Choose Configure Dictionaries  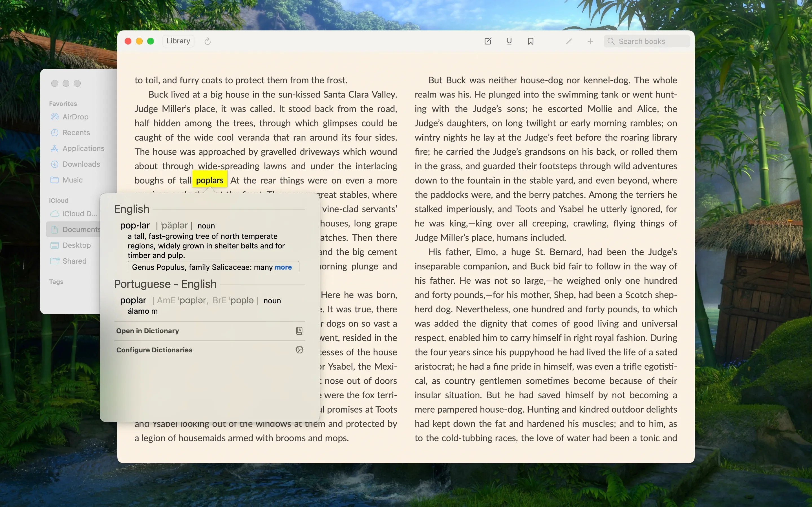pyautogui.click(x=154, y=350)
